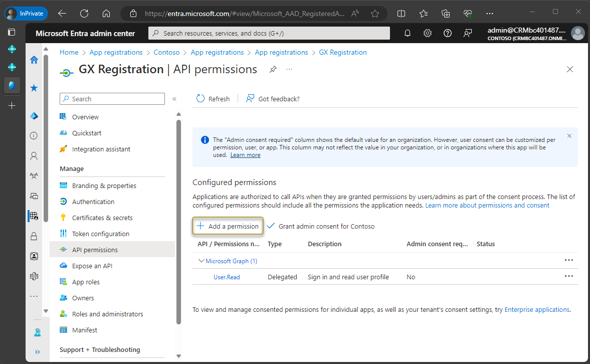Open the Users icon in the left rail

tap(34, 156)
